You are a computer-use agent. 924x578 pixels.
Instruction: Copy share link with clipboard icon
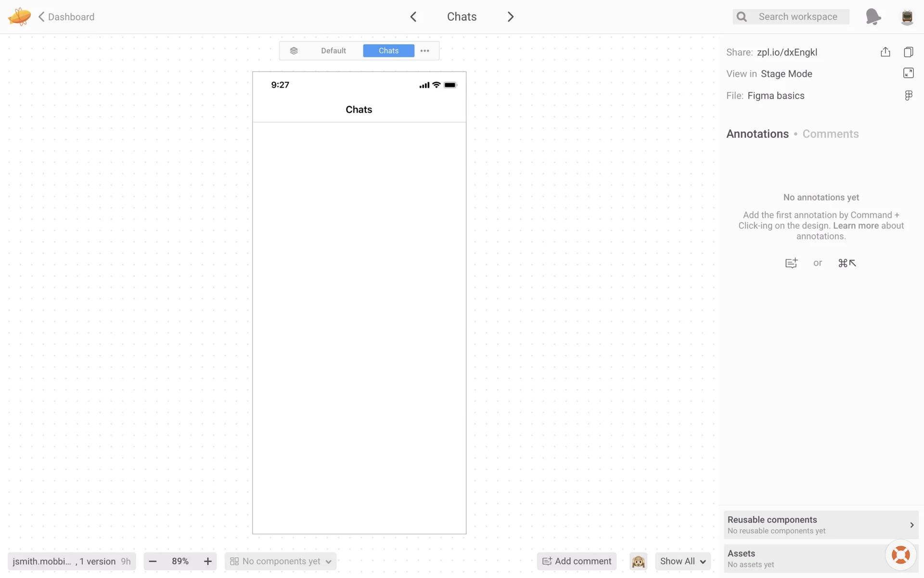pos(908,52)
